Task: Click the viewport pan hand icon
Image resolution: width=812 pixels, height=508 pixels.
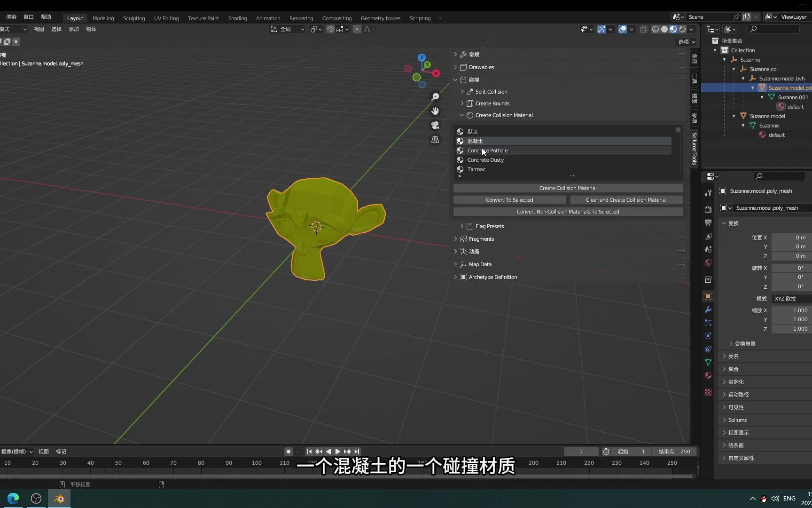Action: (x=435, y=111)
